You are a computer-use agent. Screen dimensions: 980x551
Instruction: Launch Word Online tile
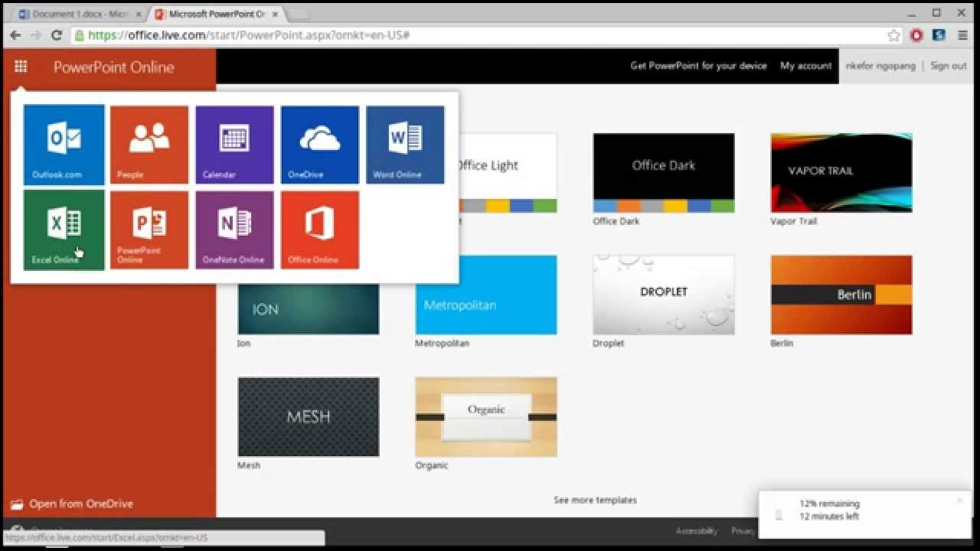405,145
